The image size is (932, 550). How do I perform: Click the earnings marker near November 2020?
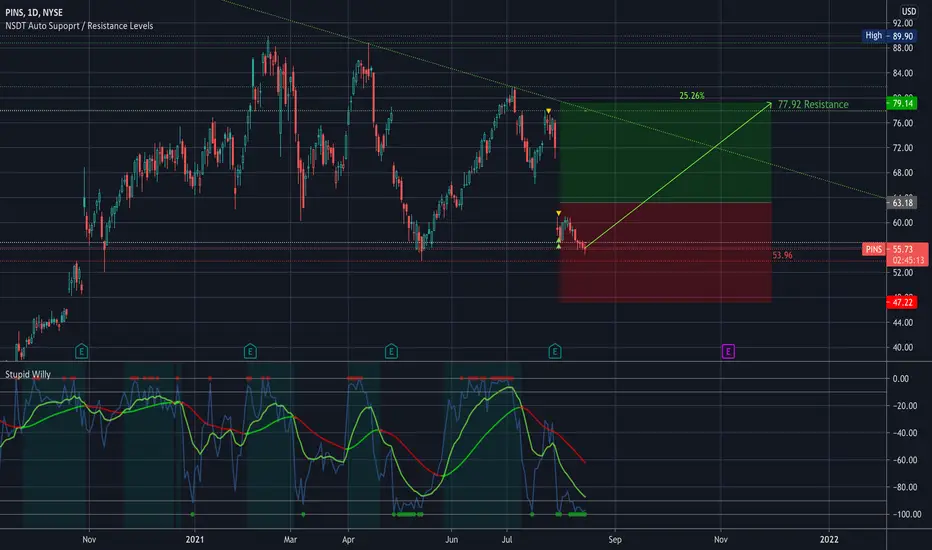click(81, 351)
